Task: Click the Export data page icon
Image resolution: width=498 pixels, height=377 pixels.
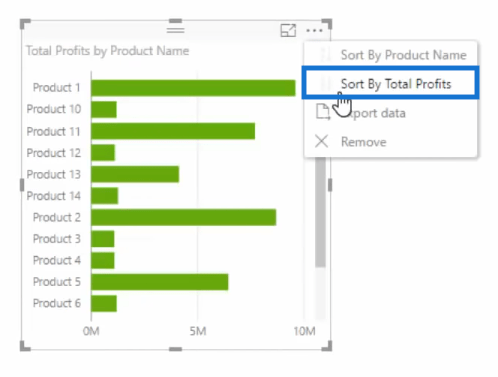Action: click(x=323, y=112)
